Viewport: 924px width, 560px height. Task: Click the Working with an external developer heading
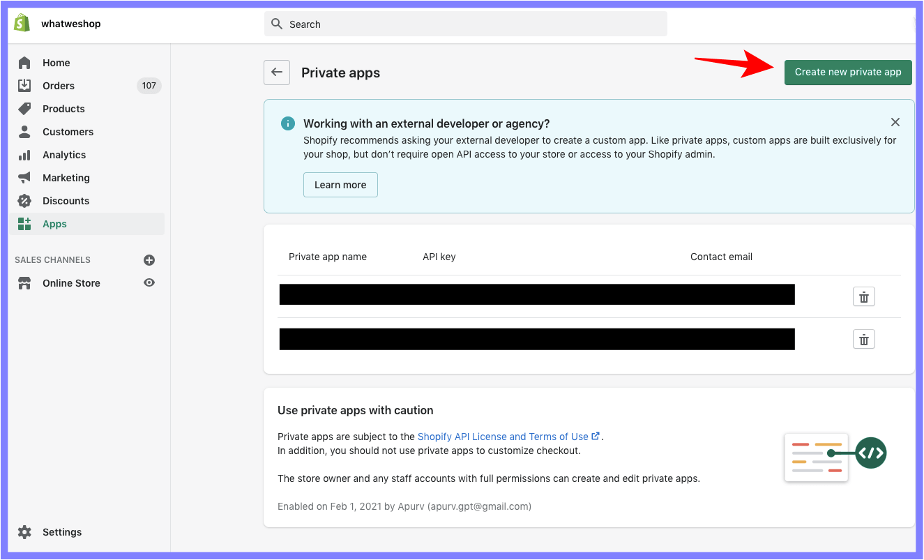click(x=427, y=123)
